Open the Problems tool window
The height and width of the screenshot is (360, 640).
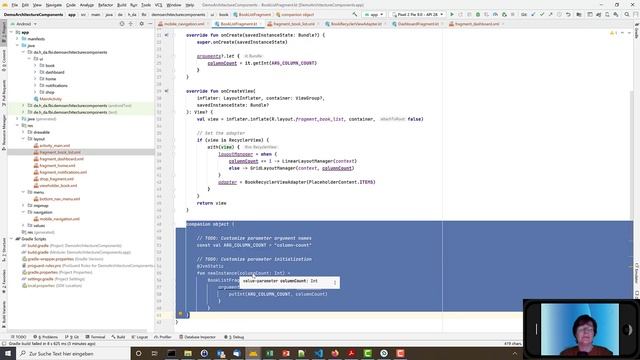46,337
